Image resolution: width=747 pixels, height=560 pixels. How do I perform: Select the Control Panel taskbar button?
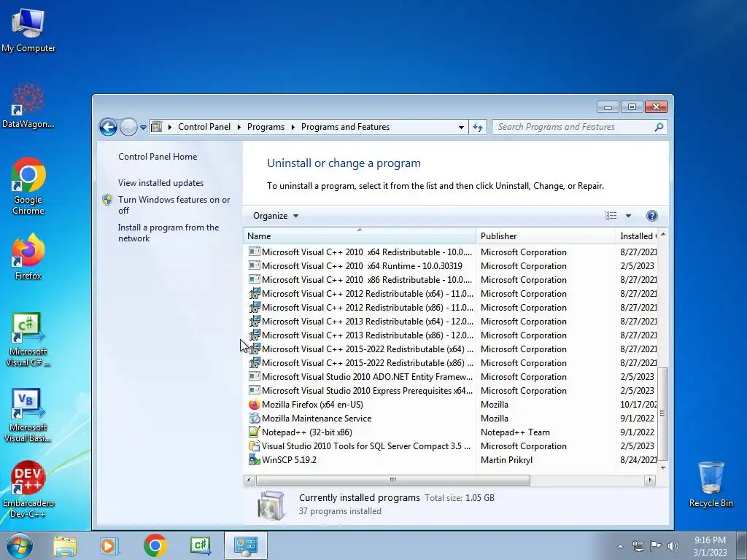pyautogui.click(x=245, y=545)
